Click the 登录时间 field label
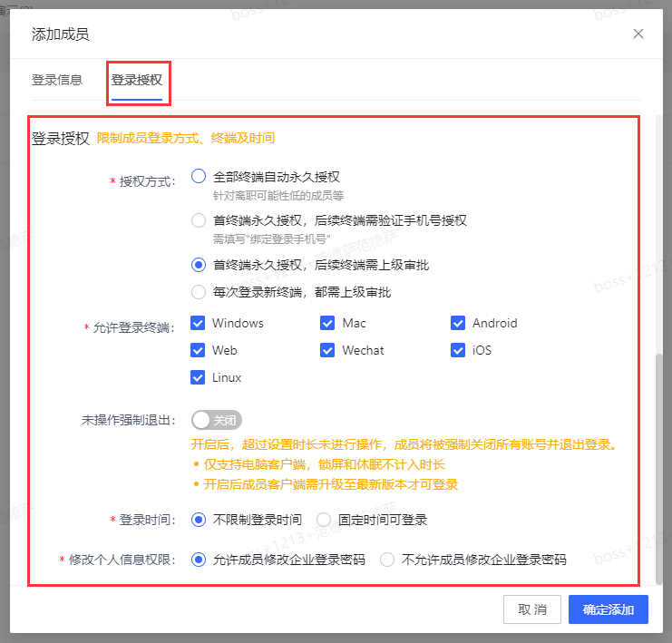Screen dimensions: 672x643 (148, 520)
